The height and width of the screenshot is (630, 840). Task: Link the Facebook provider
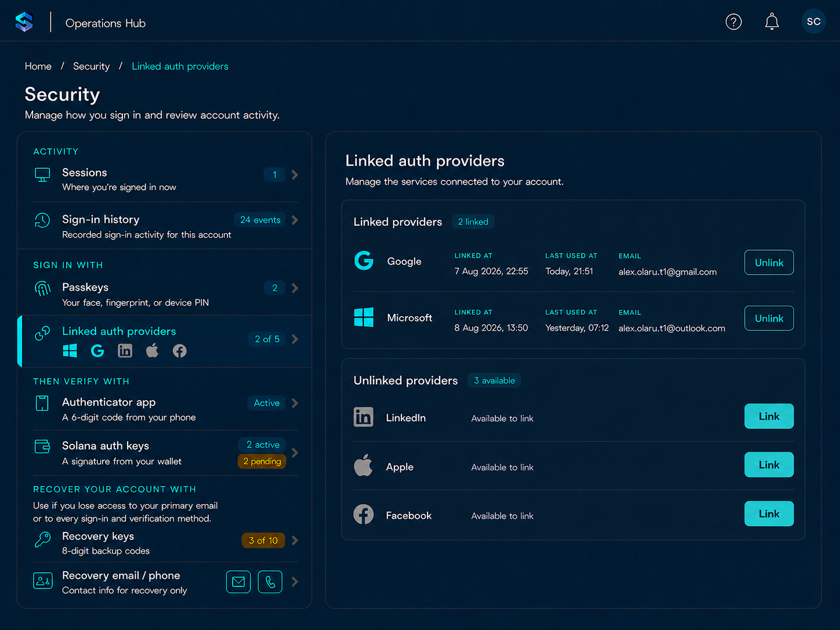pos(769,513)
